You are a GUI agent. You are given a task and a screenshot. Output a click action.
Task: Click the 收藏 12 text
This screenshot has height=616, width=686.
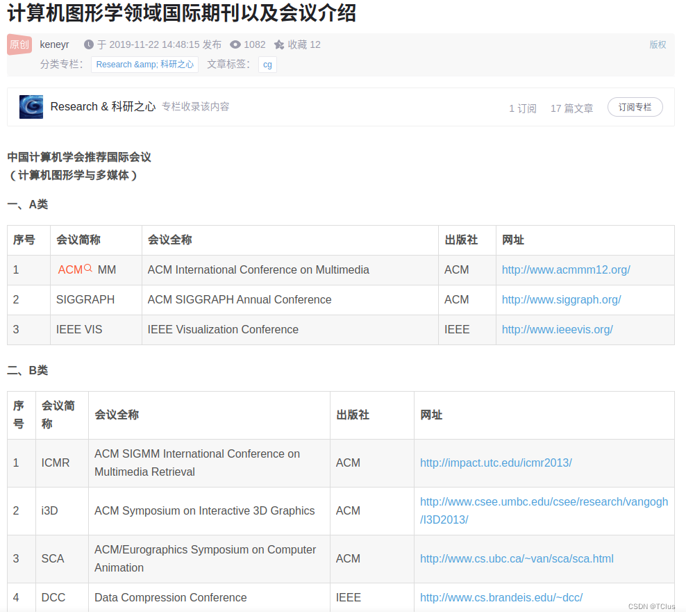[x=304, y=44]
